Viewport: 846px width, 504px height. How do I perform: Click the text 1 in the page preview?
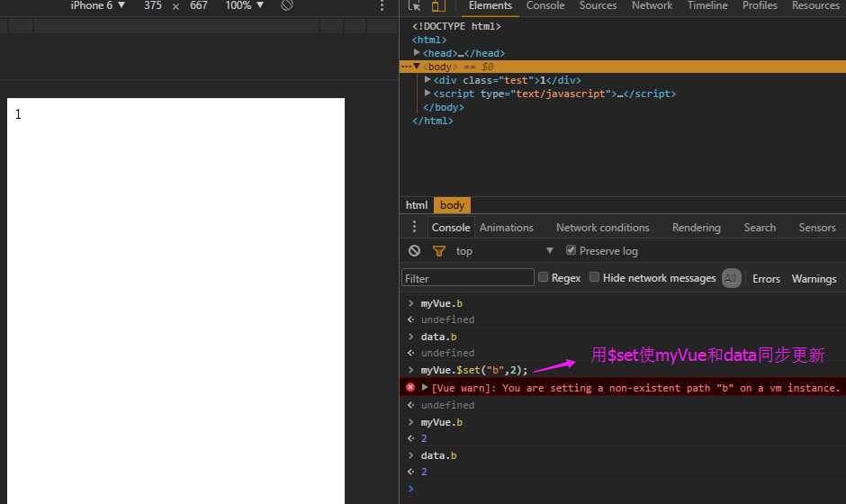tap(18, 114)
